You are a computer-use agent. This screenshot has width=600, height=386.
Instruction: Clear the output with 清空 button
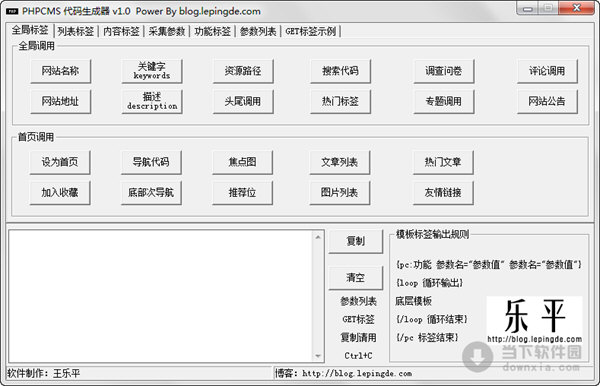pyautogui.click(x=355, y=277)
